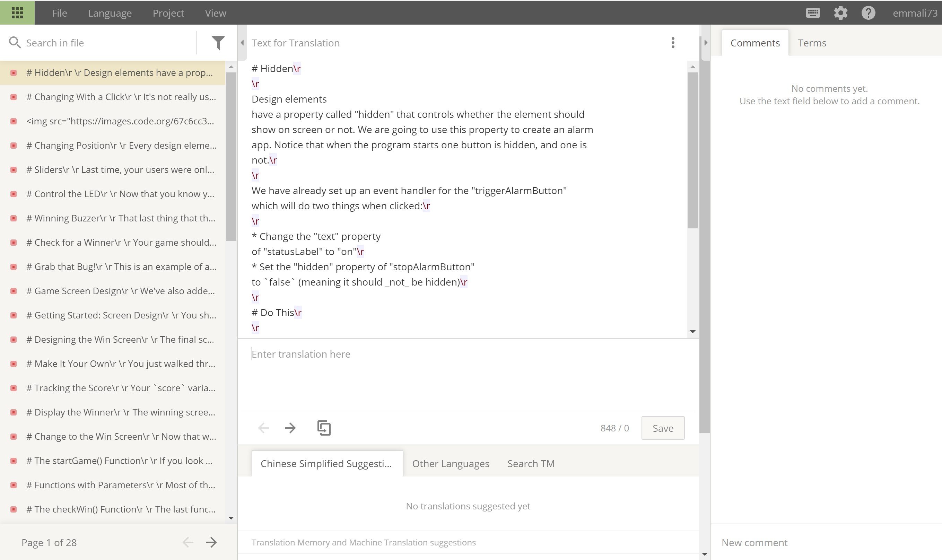The height and width of the screenshot is (560, 942).
Task: Select '# Change to the Win Screen' string
Action: click(x=113, y=436)
